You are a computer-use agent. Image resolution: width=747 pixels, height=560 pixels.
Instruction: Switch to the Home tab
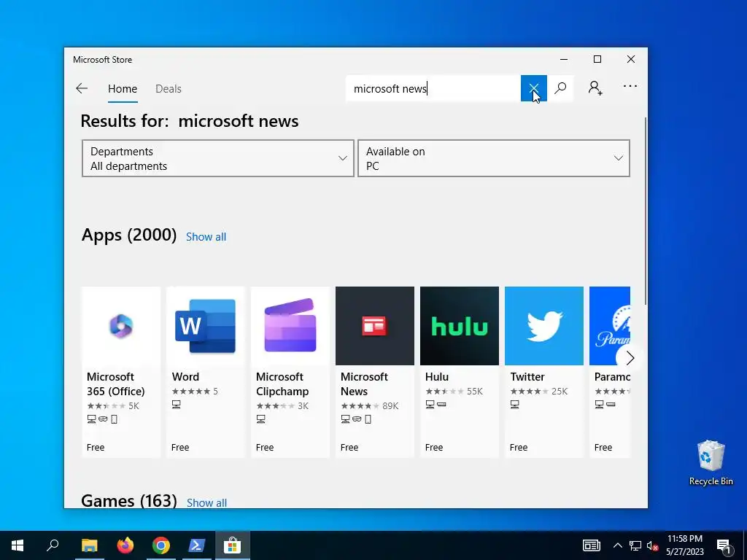pos(123,88)
